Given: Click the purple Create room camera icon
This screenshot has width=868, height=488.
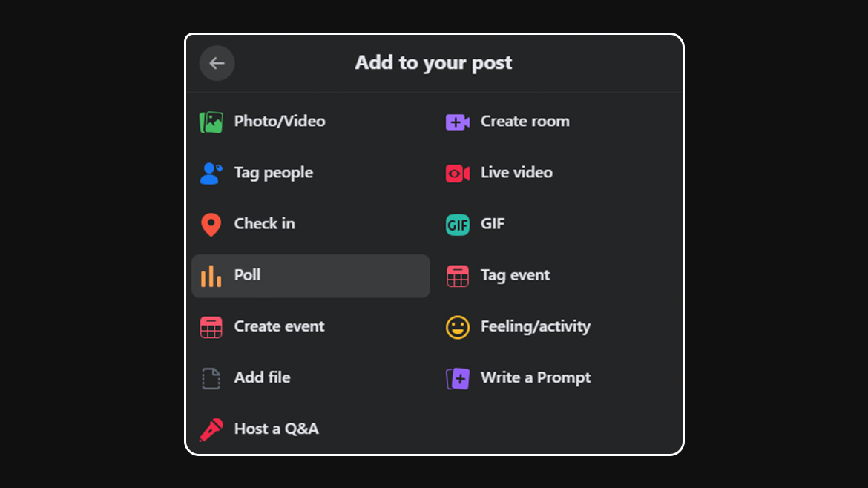Looking at the screenshot, I should 458,122.
